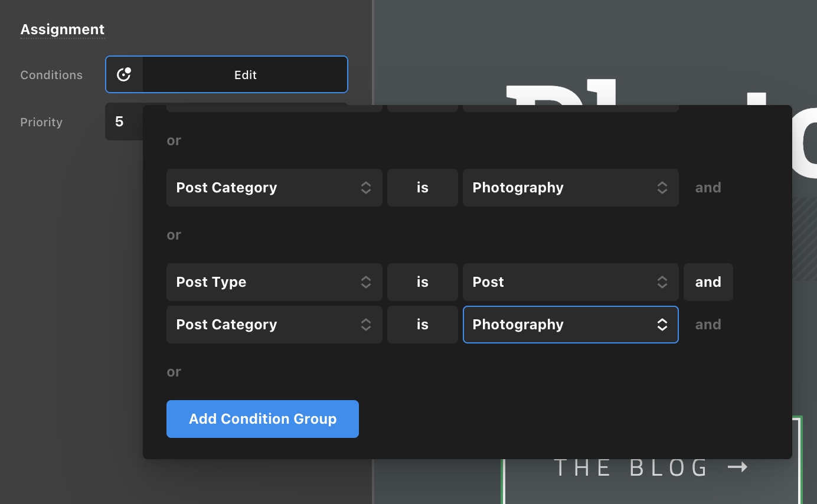Click dimmed 'and' beside upper Photography row
817x504 pixels.
pos(708,188)
